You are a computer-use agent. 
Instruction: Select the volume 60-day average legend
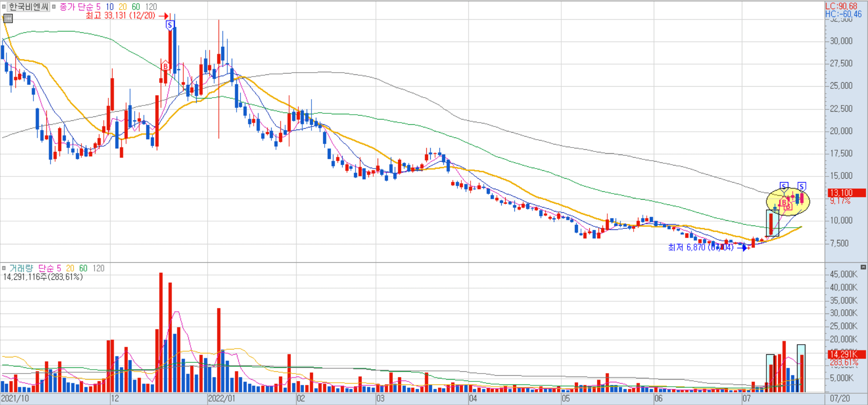tap(83, 268)
